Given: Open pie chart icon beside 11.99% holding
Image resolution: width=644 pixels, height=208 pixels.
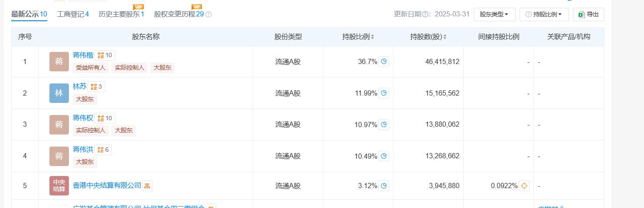Looking at the screenshot, I should (x=384, y=93).
